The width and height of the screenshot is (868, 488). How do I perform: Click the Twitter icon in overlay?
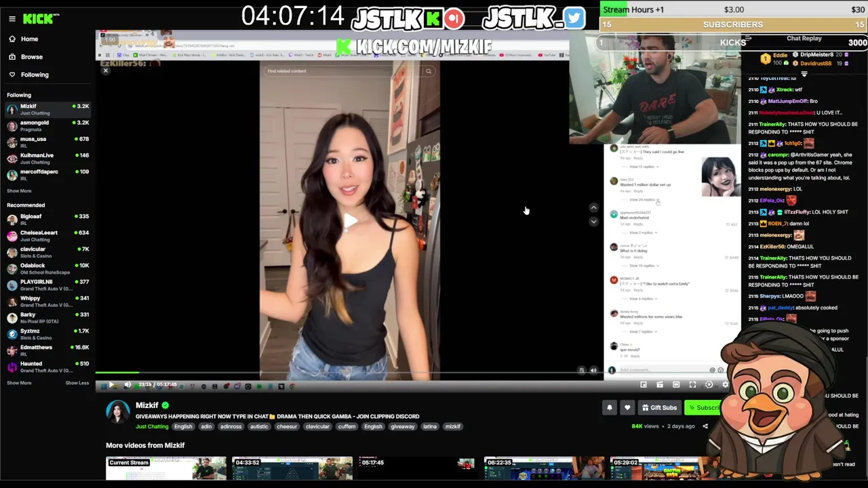pyautogui.click(x=574, y=18)
